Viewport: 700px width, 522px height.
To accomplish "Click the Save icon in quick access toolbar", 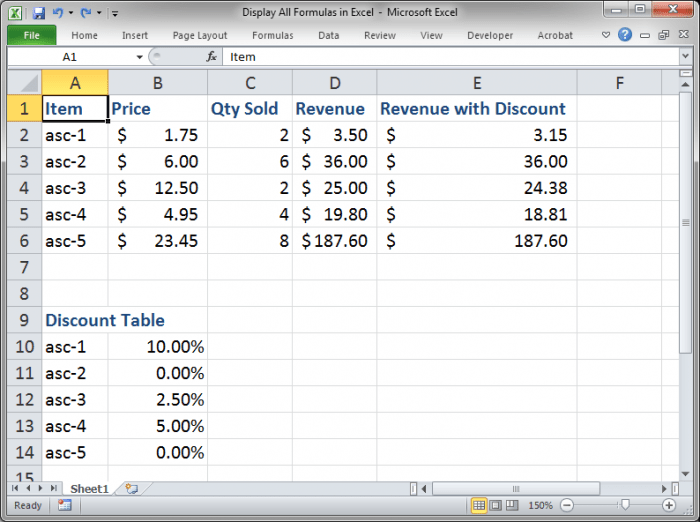I will coord(39,14).
